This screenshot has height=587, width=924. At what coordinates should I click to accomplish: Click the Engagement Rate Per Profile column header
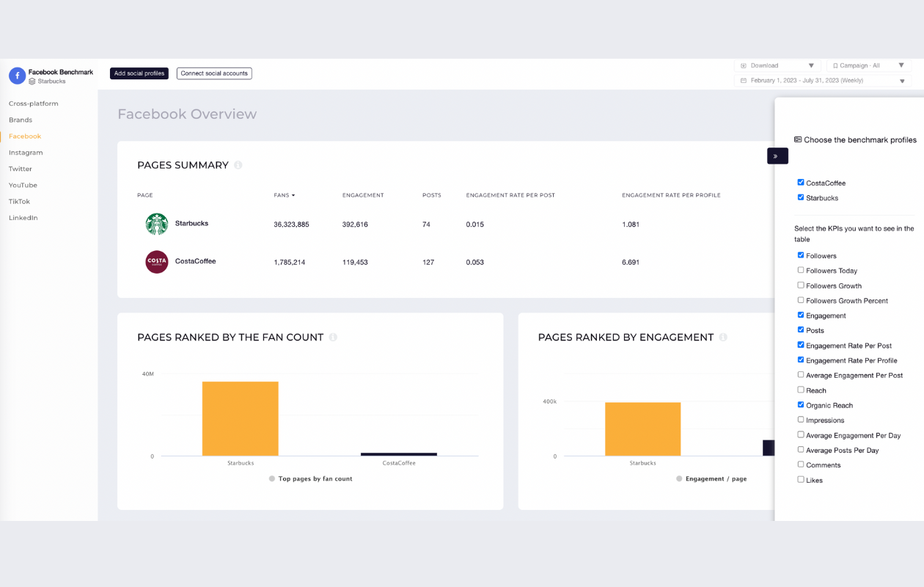point(671,195)
